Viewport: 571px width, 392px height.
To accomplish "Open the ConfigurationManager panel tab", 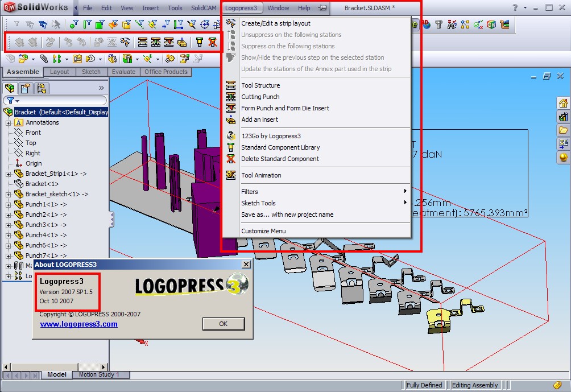I will (42, 88).
